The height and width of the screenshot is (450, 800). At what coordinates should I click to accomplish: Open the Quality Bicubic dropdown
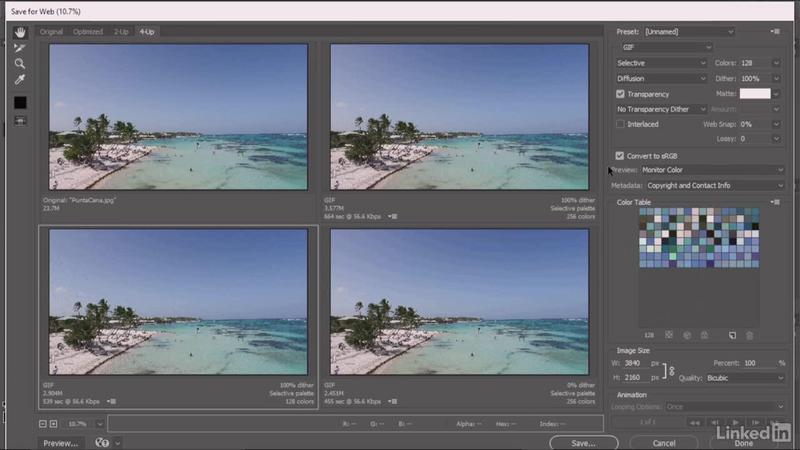pos(745,378)
